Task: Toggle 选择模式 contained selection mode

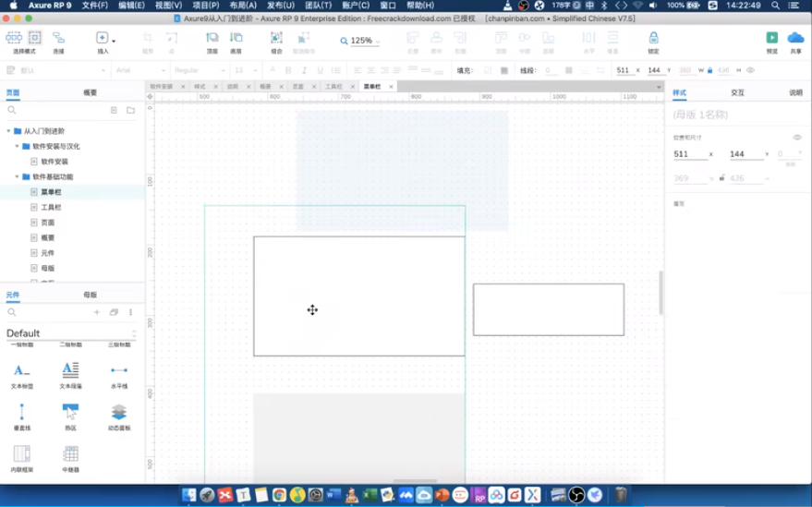Action: pos(34,38)
